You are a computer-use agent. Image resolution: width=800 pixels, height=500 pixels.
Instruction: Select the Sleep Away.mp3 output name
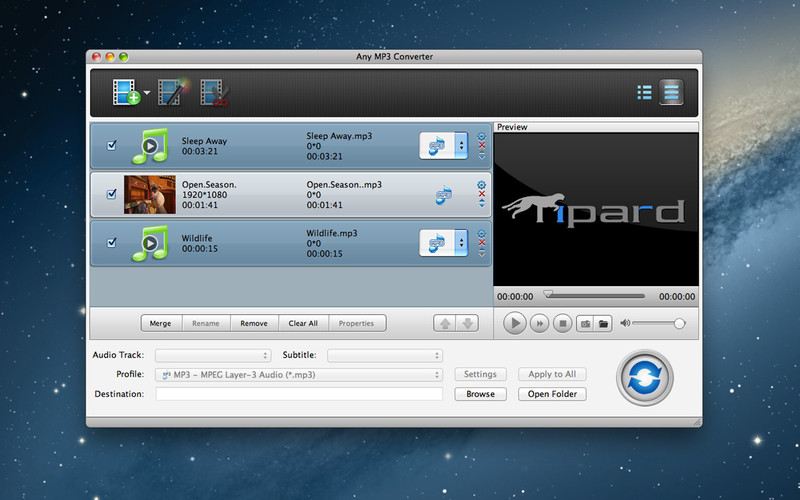[x=339, y=136]
